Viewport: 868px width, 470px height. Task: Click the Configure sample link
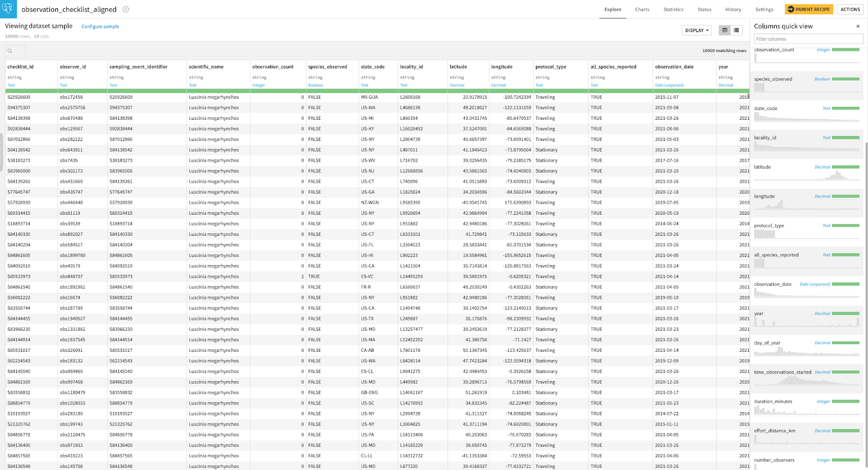100,27
